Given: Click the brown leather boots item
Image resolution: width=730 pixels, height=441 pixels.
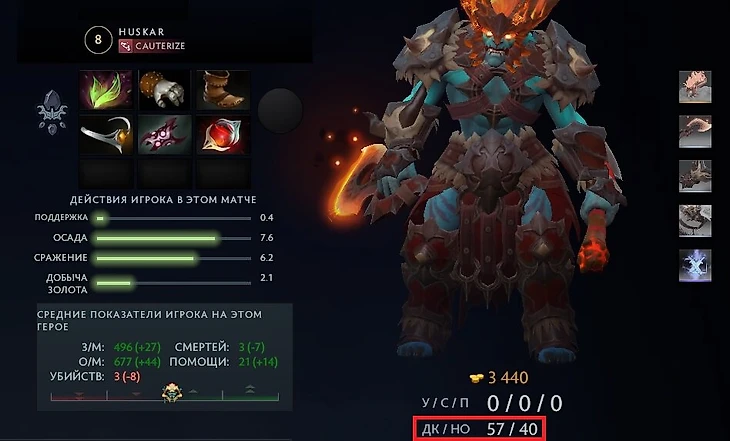Looking at the screenshot, I should click(223, 90).
